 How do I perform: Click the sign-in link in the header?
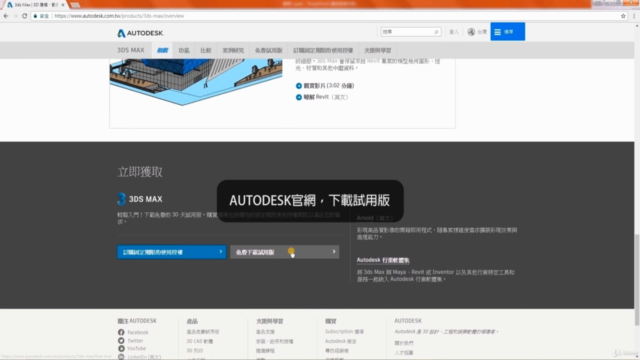pos(454,32)
